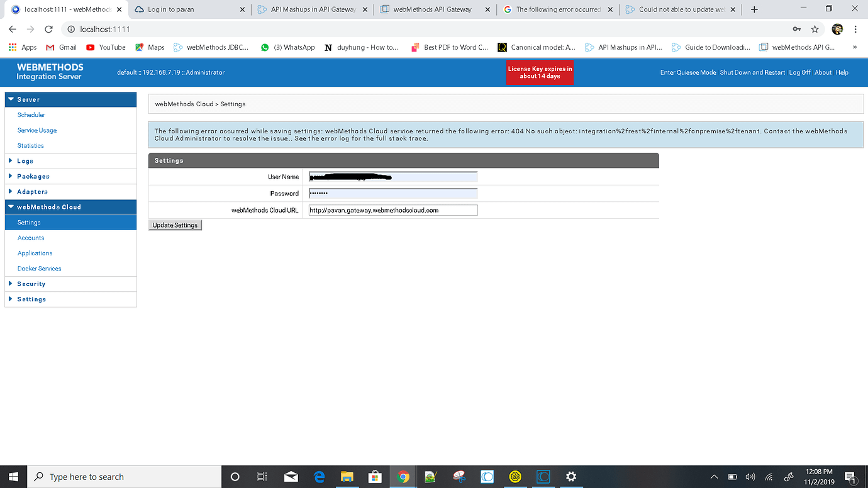Open the duyhung Notion bookmark
Viewport: 868px width, 488px height.
click(x=362, y=47)
